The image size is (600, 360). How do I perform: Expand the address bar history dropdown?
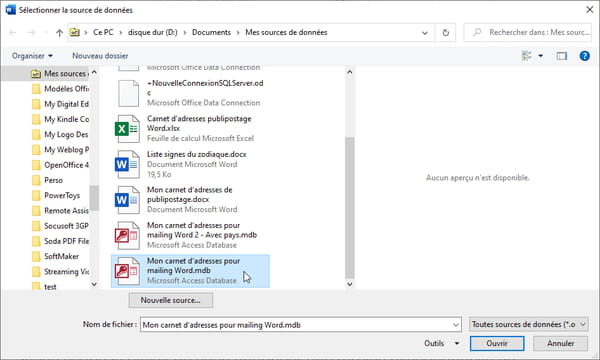click(x=425, y=33)
